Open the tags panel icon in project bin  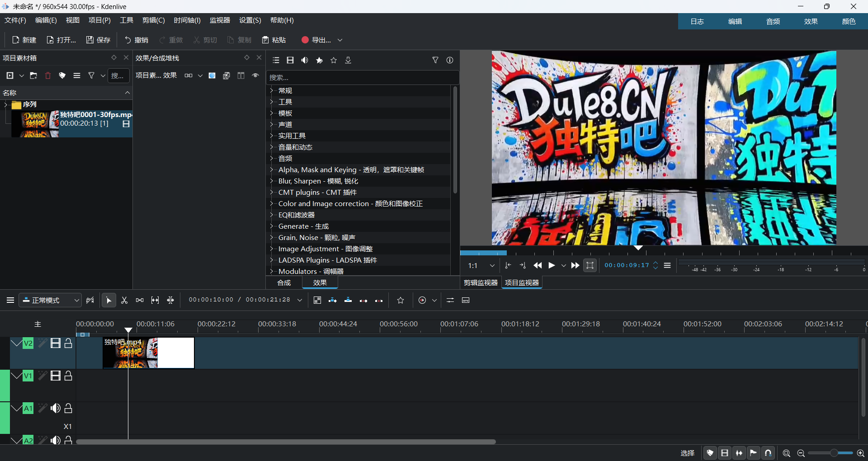click(x=62, y=75)
